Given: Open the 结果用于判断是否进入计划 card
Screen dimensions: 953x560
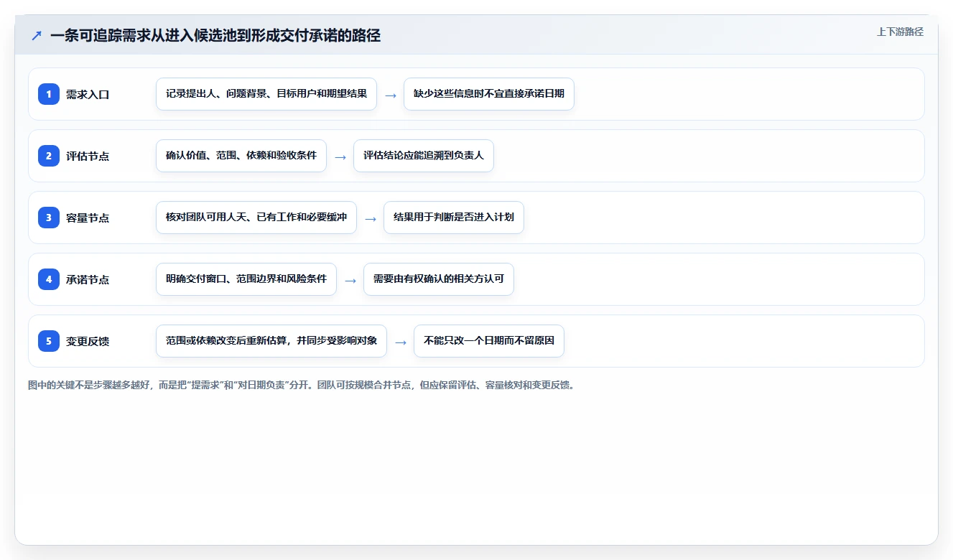Looking at the screenshot, I should pyautogui.click(x=454, y=218).
